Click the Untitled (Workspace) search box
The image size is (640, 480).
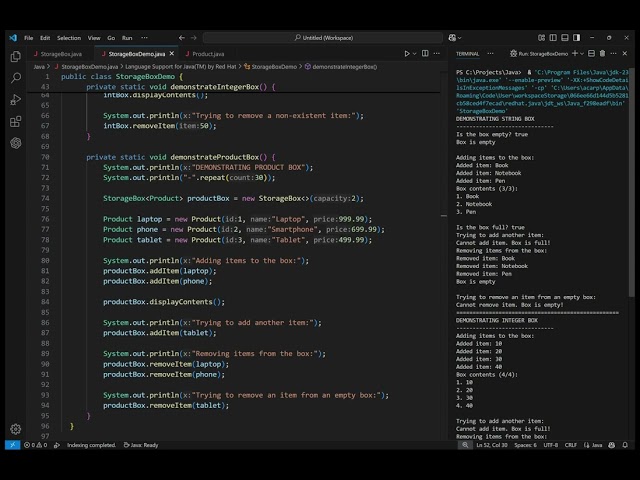pos(323,38)
